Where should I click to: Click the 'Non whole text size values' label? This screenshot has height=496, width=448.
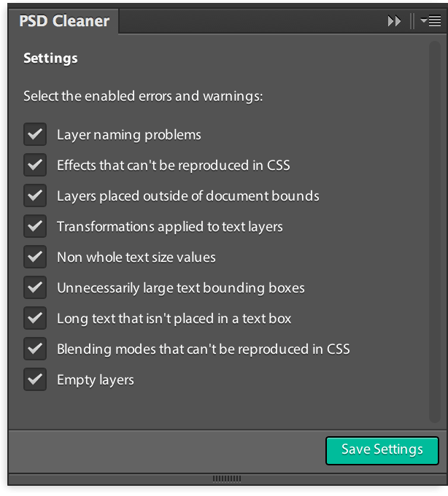[136, 257]
